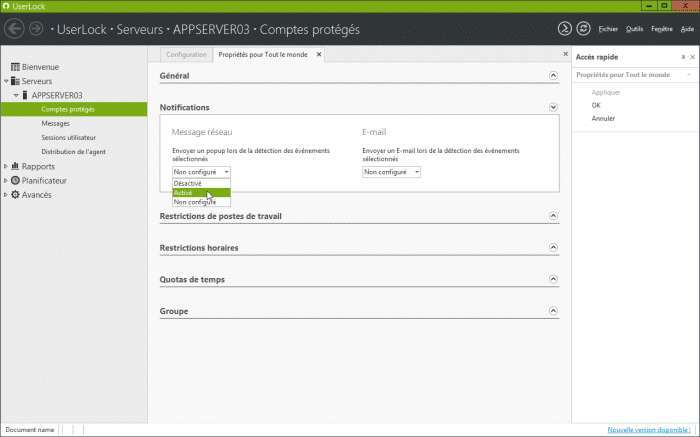Image resolution: width=700 pixels, height=437 pixels.
Task: Open the Fichier menu
Action: [x=608, y=29]
